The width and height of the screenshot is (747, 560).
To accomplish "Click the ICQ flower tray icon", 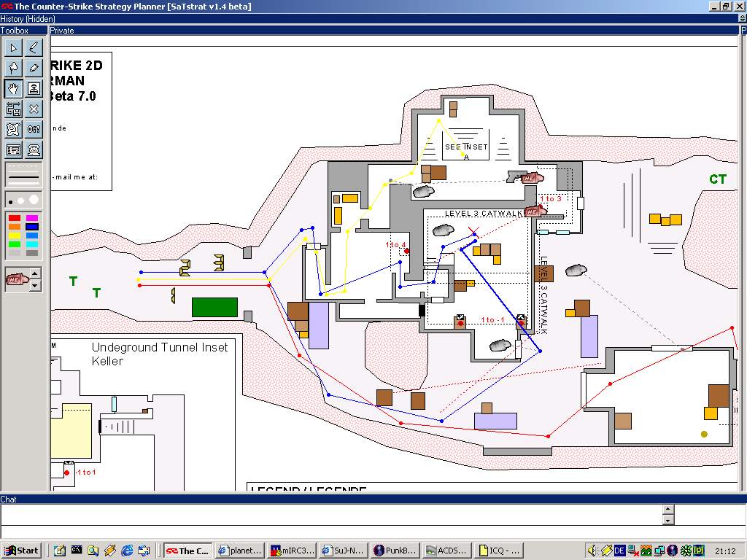I will click(686, 551).
